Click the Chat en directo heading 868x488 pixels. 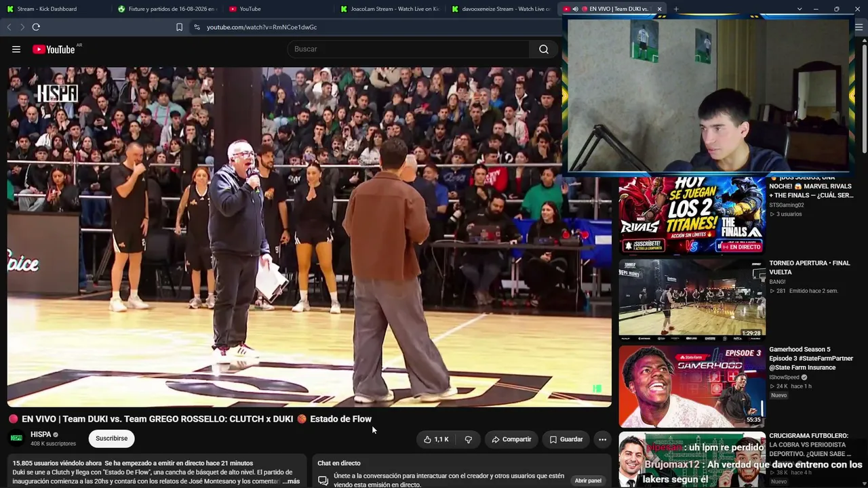(339, 463)
